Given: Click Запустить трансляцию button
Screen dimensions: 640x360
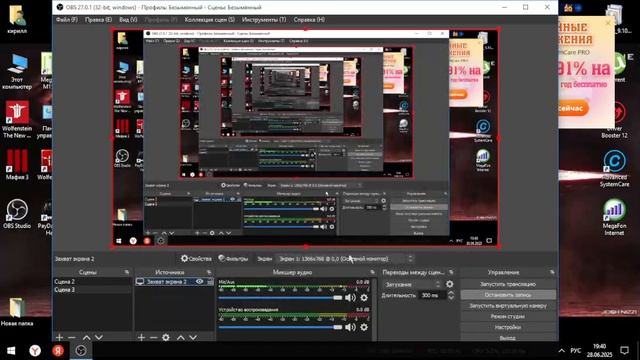Looking at the screenshot, I should click(508, 284).
